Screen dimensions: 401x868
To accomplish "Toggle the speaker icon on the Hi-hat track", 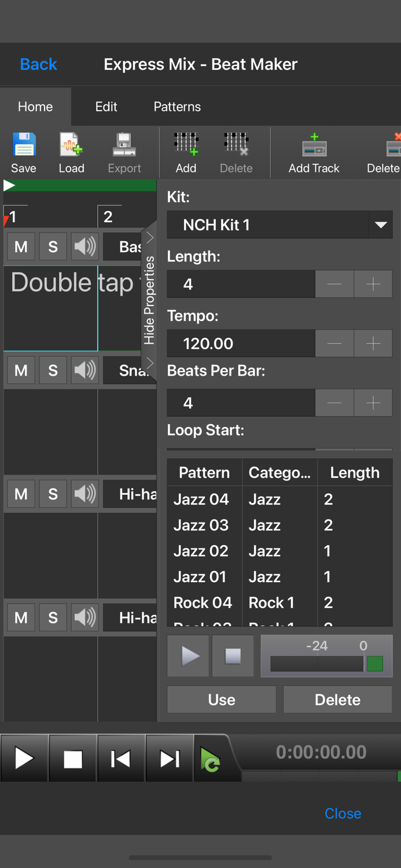I will (84, 494).
